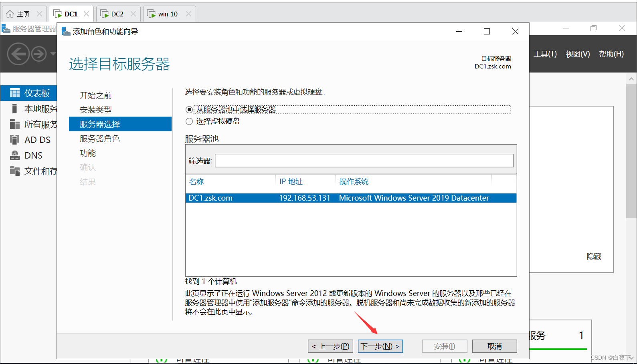Close the 添加角色和功能向导 window

coord(515,31)
